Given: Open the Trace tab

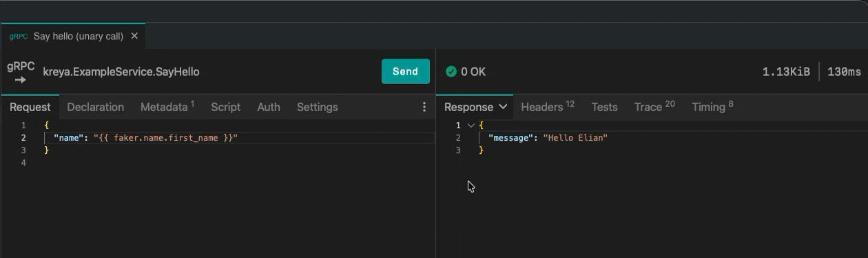Looking at the screenshot, I should pos(654,107).
